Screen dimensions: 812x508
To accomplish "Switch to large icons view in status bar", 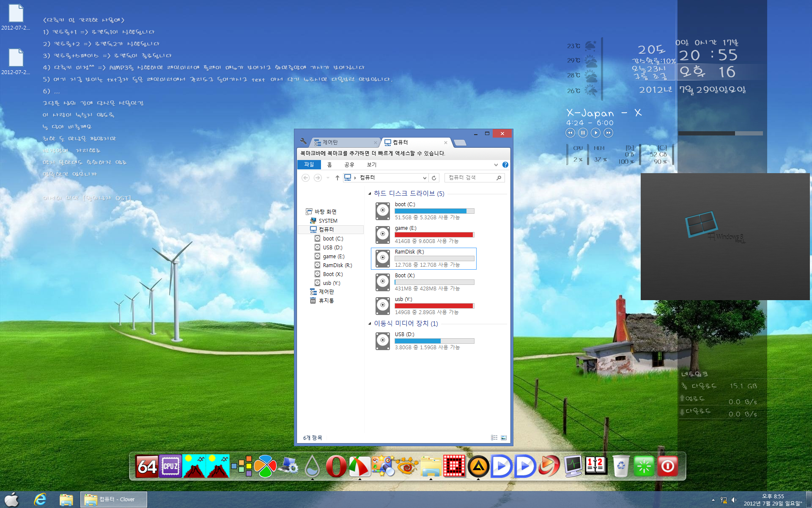I will [x=504, y=438].
